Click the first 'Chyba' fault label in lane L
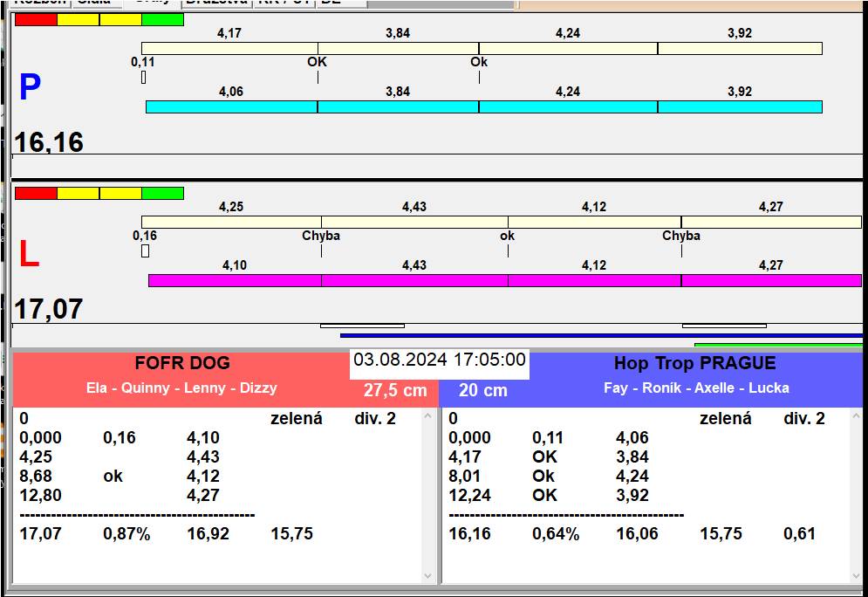This screenshot has height=597, width=868. tap(321, 236)
